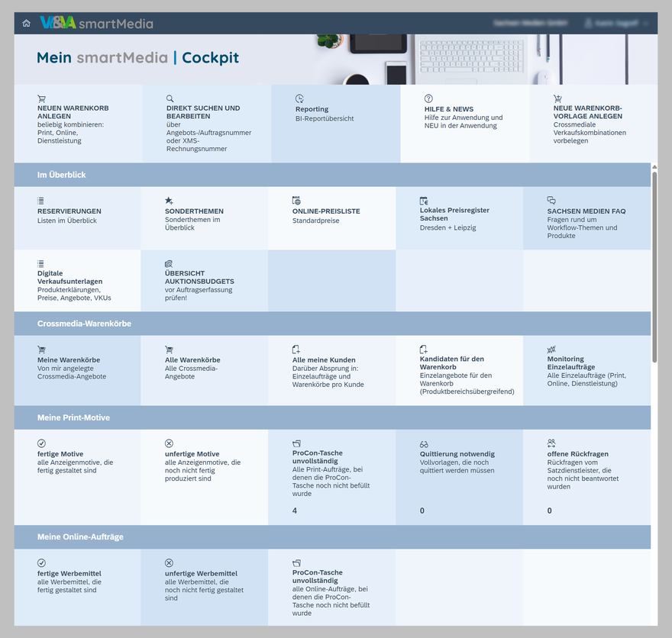This screenshot has height=638, width=672.
Task: Click the Mein smartMedia Cockpit heading
Action: (x=137, y=57)
